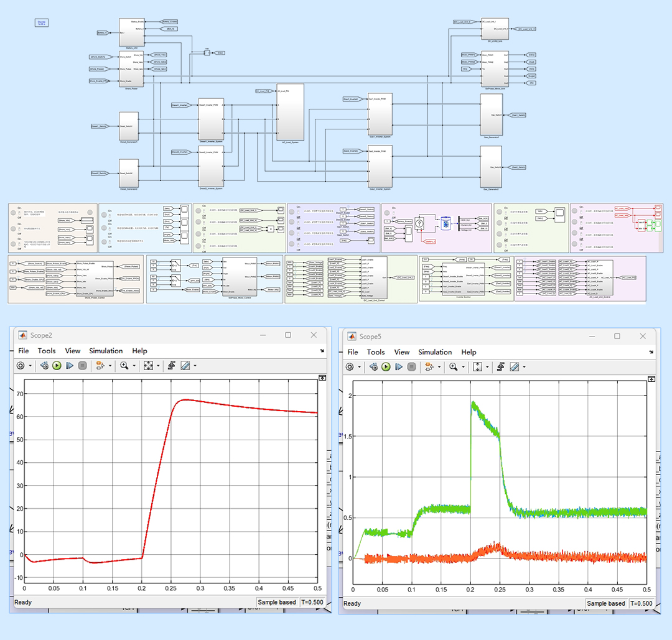Enable Cursor Measurements ruler in Scope2
This screenshot has height=640, width=672.
tap(185, 366)
